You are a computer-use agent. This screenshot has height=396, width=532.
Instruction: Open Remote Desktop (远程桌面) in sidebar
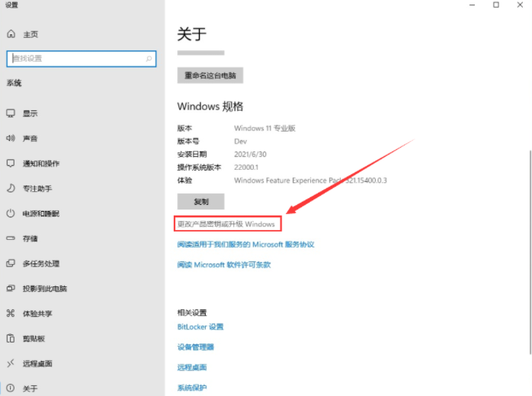(x=37, y=363)
